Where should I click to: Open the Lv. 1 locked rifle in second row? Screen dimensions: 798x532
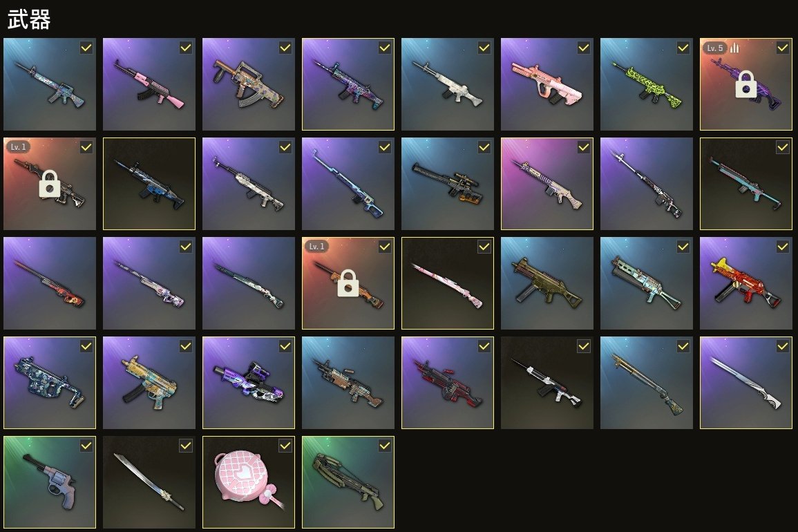click(49, 183)
